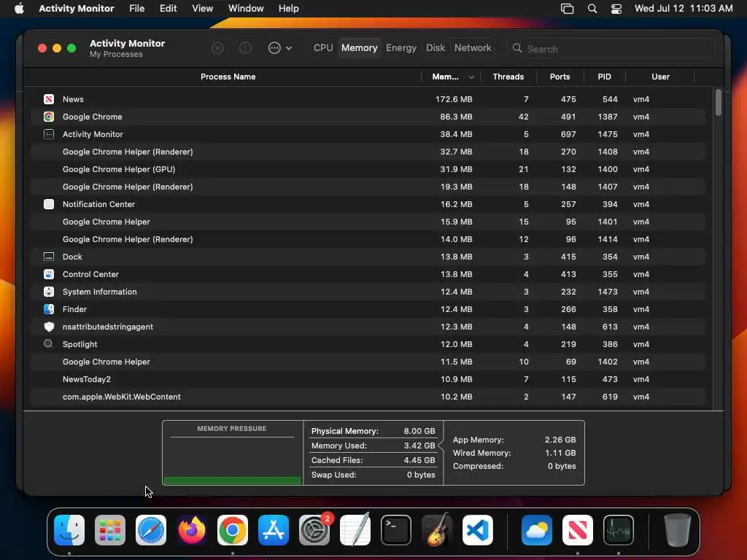Show the Network tab
Image resolution: width=747 pixels, height=560 pixels.
pyautogui.click(x=473, y=47)
